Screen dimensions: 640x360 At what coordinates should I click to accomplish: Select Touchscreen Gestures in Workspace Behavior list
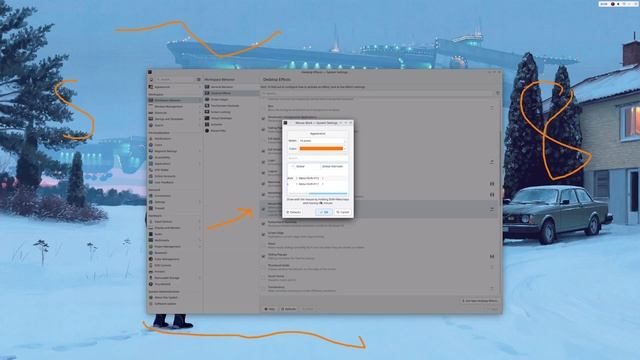[x=231, y=106]
